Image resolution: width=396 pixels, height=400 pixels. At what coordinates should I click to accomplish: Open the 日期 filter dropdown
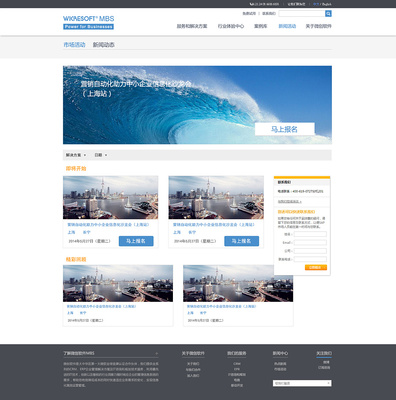(101, 155)
